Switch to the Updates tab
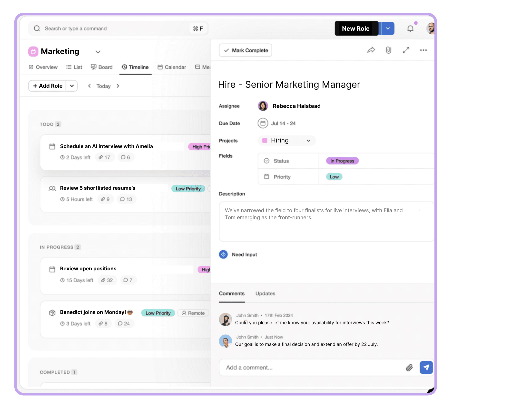532x408 pixels. coord(265,294)
